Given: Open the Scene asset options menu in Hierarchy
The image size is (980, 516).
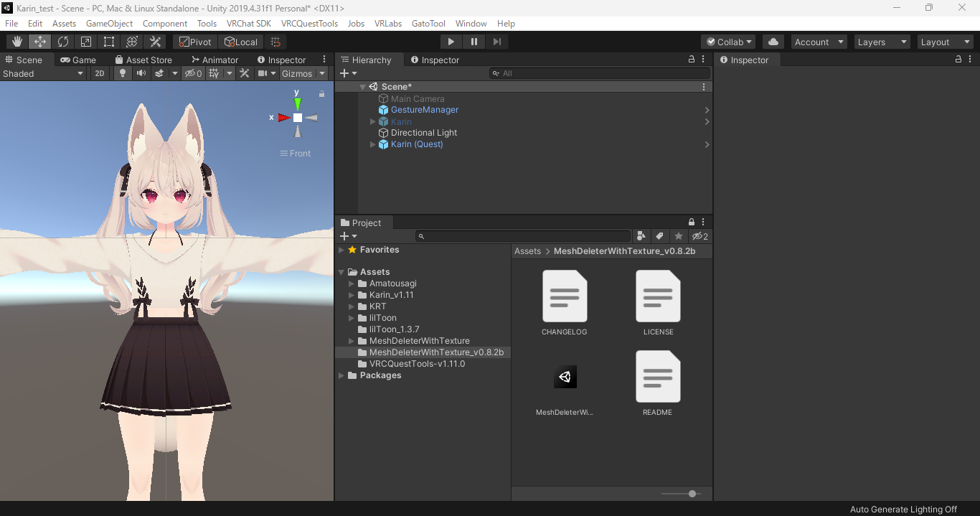Looking at the screenshot, I should (704, 87).
